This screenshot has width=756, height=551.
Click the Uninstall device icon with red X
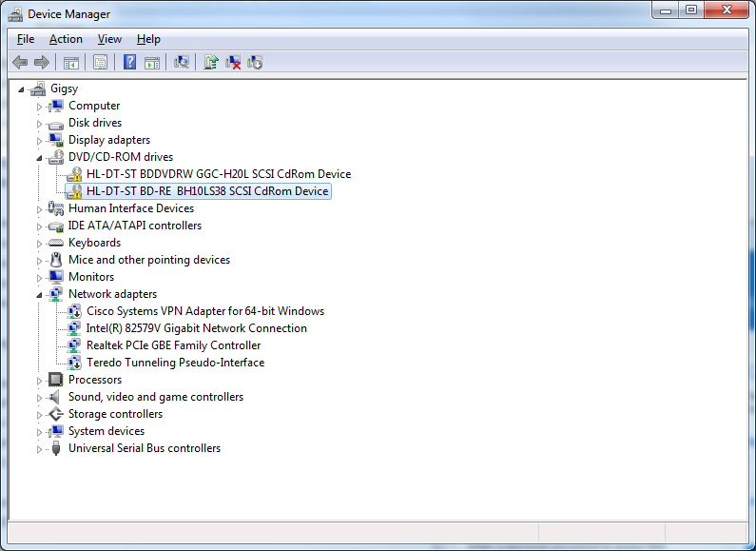coord(233,62)
